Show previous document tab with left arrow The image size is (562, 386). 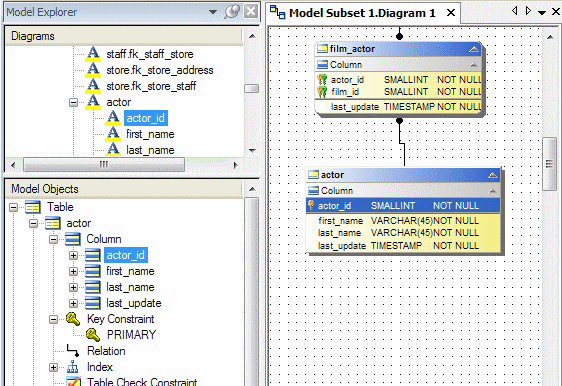[515, 11]
